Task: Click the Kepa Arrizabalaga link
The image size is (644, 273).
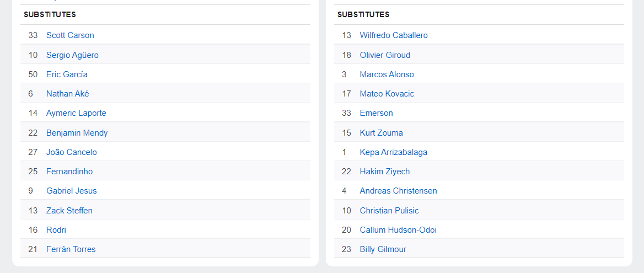Action: pyautogui.click(x=393, y=152)
